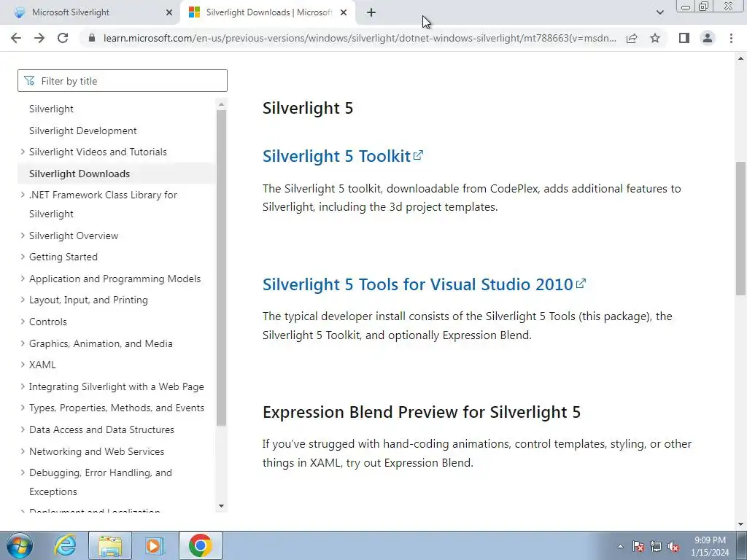The image size is (747, 560).
Task: Open Windows Explorer from taskbar
Action: click(x=110, y=545)
